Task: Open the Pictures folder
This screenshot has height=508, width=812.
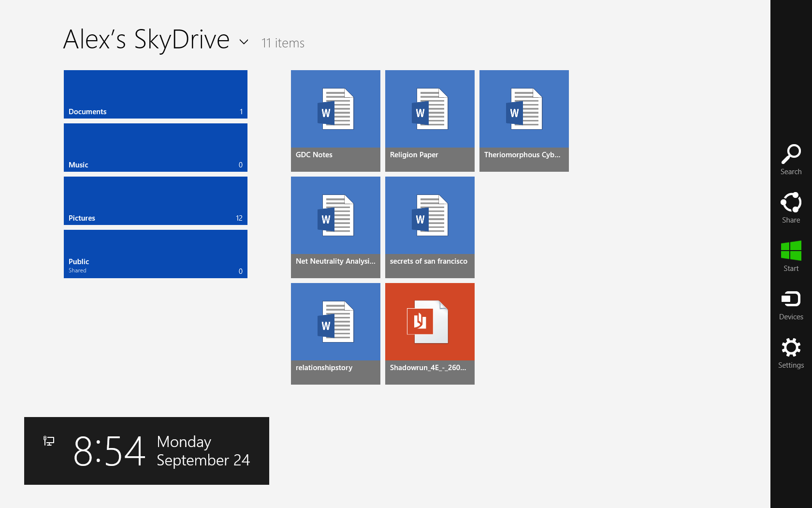Action: [x=155, y=201]
